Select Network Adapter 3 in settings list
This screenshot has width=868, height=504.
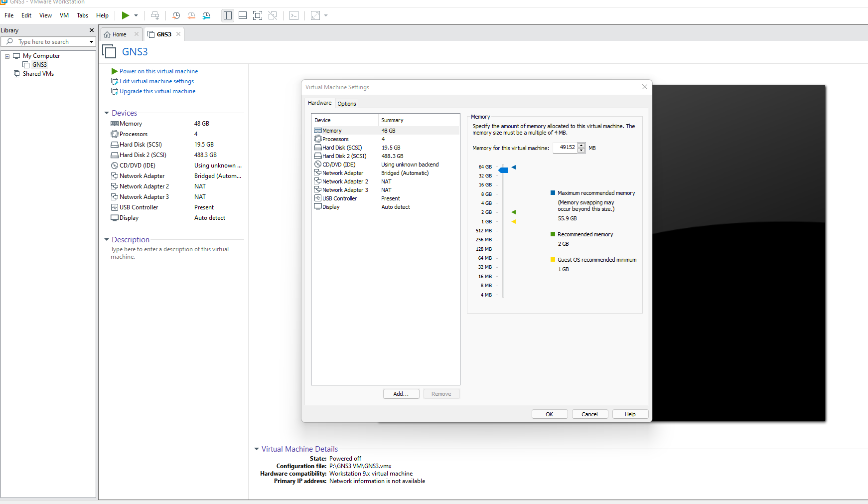pyautogui.click(x=385, y=190)
